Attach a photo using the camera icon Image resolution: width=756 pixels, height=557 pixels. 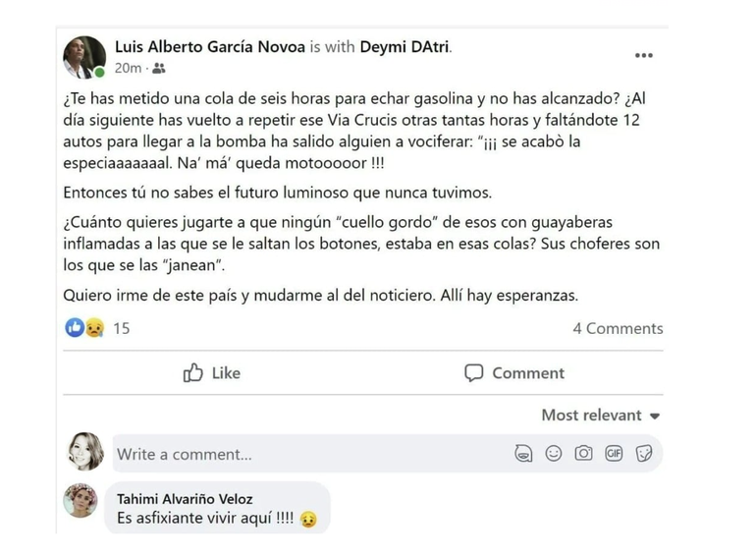pyautogui.click(x=583, y=453)
